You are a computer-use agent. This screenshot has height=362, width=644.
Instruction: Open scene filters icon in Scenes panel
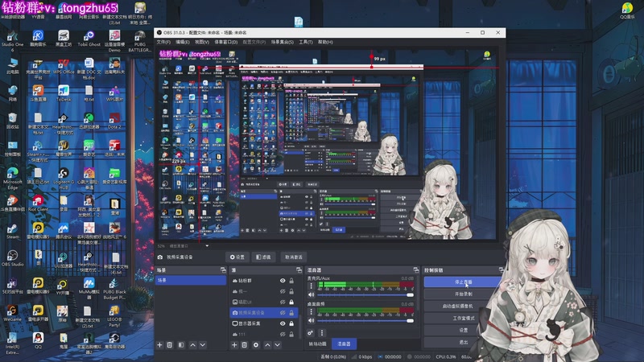[x=181, y=345]
